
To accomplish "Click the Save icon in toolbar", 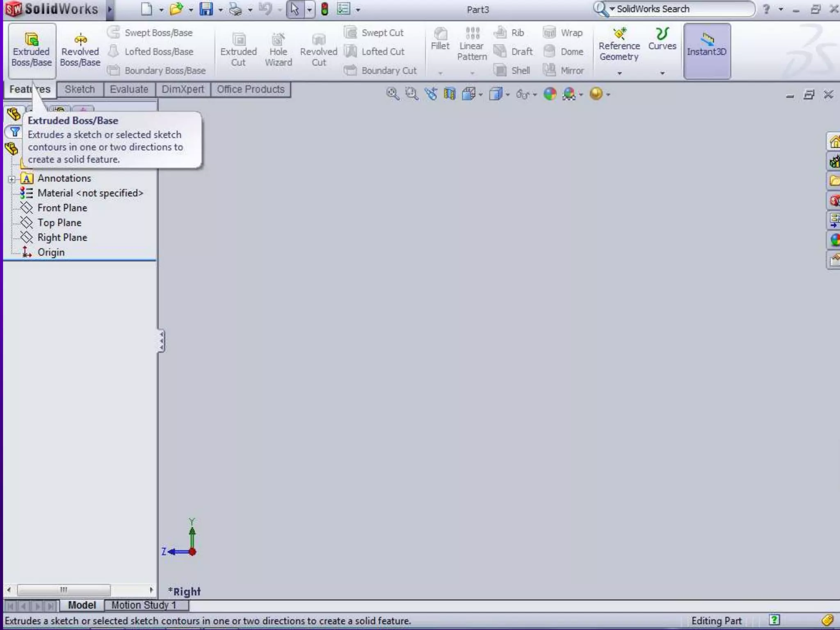I will pos(206,9).
